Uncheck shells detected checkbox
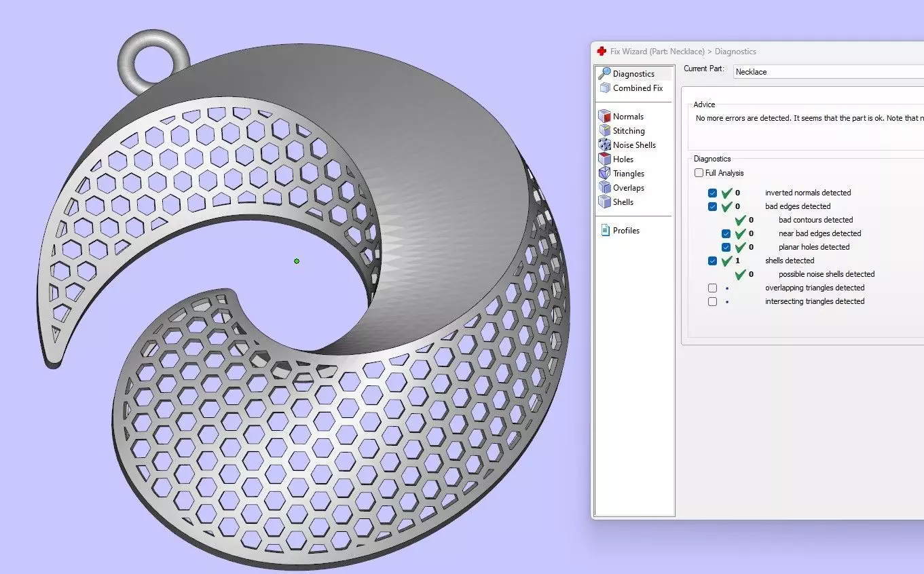The width and height of the screenshot is (924, 574). pyautogui.click(x=712, y=261)
